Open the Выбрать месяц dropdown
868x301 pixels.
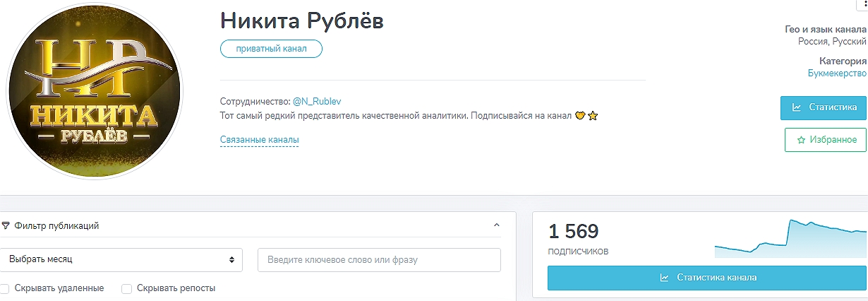click(x=121, y=259)
